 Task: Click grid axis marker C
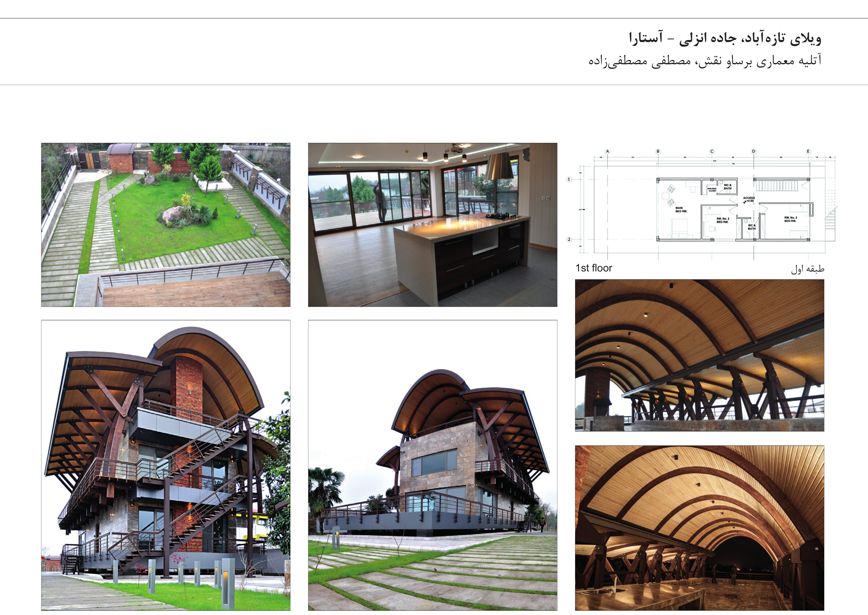pos(712,151)
